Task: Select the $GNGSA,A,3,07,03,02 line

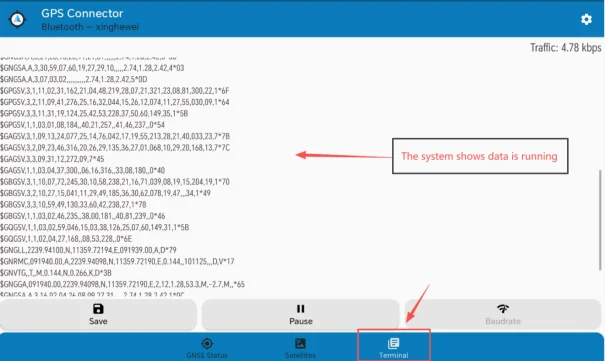Action: 73,79
